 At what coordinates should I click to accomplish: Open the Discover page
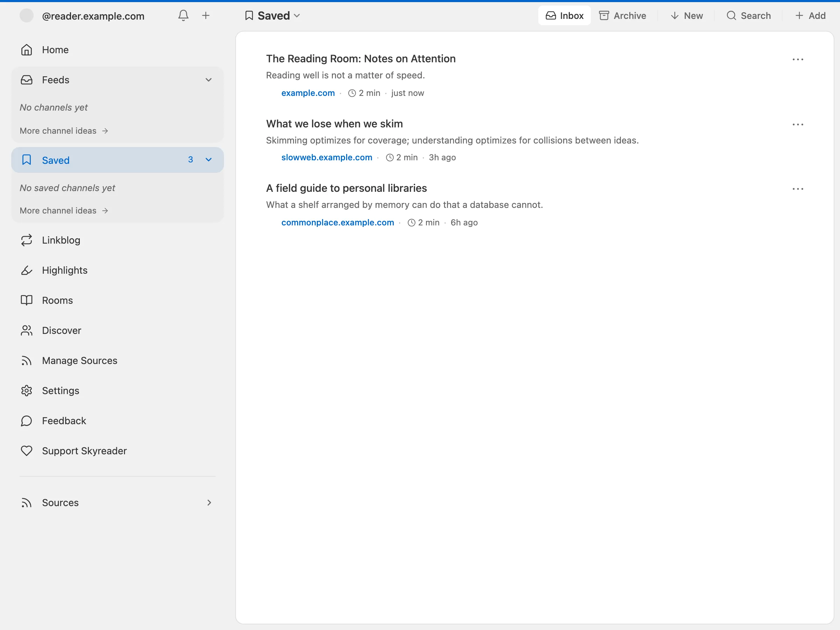click(117, 330)
